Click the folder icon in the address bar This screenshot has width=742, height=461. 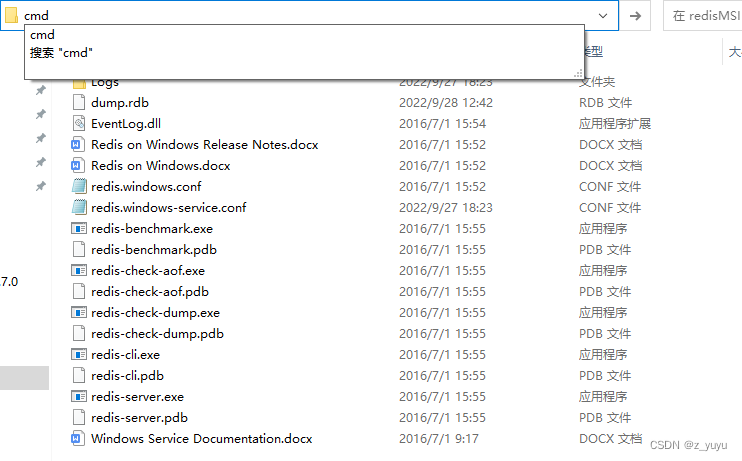point(11,15)
